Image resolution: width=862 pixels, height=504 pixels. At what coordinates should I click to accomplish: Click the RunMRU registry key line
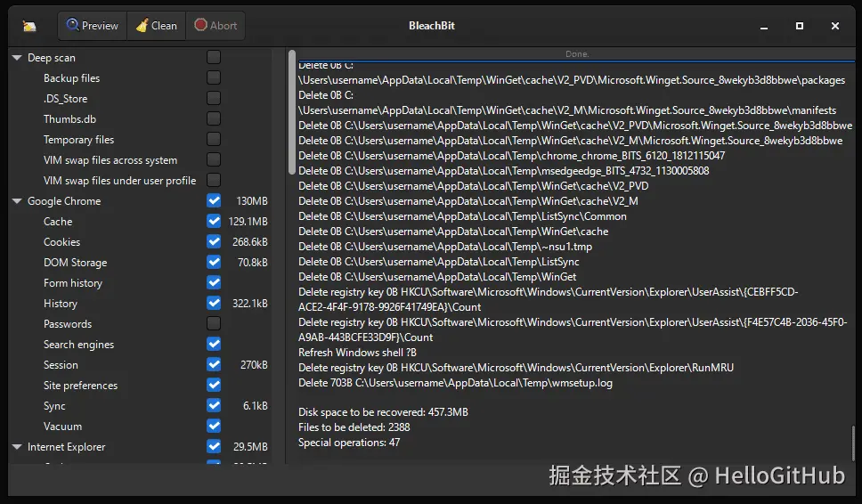(516, 368)
